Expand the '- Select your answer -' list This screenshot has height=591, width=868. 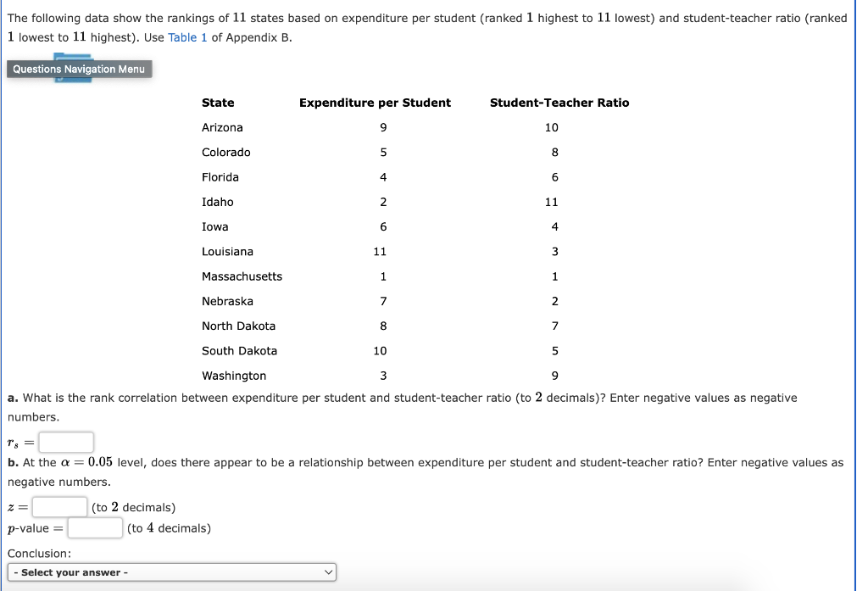(172, 571)
